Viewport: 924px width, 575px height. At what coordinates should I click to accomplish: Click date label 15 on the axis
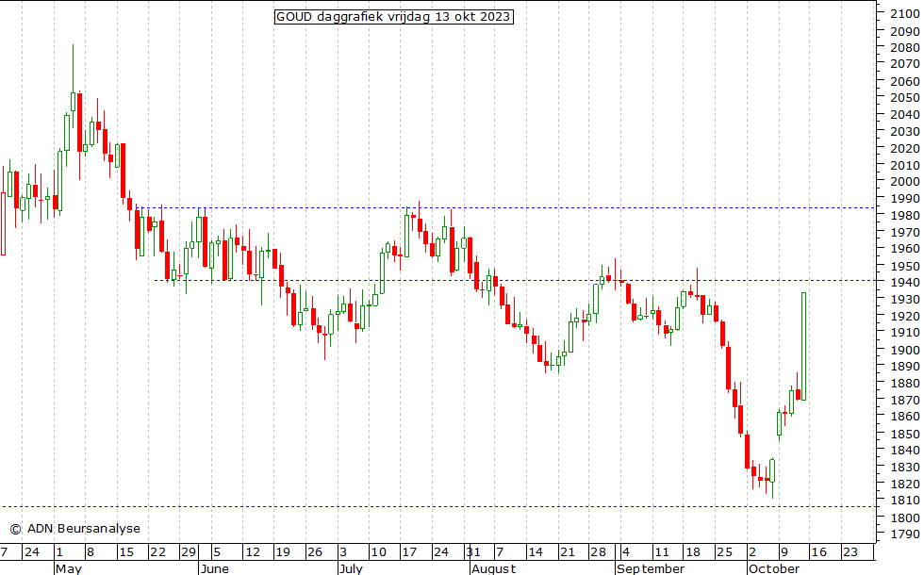126,552
